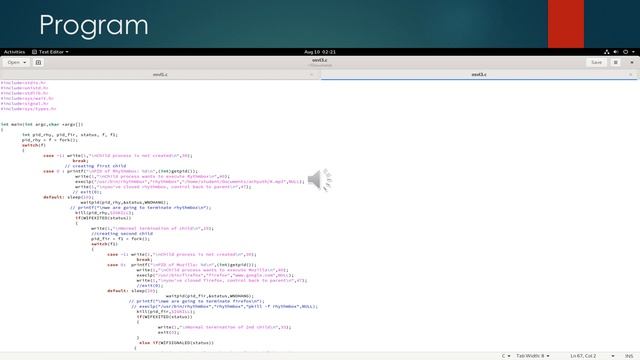Click the power icon in top bar
This screenshot has width=640, height=360.
(625, 52)
